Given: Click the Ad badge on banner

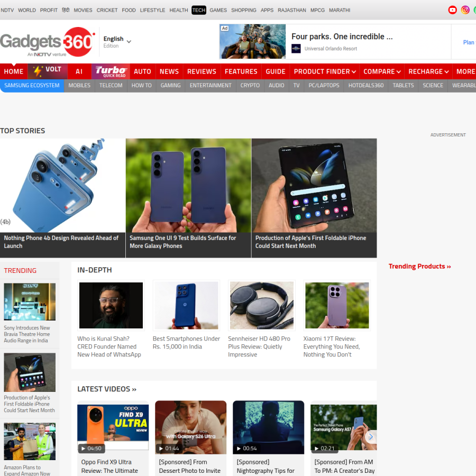Looking at the screenshot, I should point(225,28).
